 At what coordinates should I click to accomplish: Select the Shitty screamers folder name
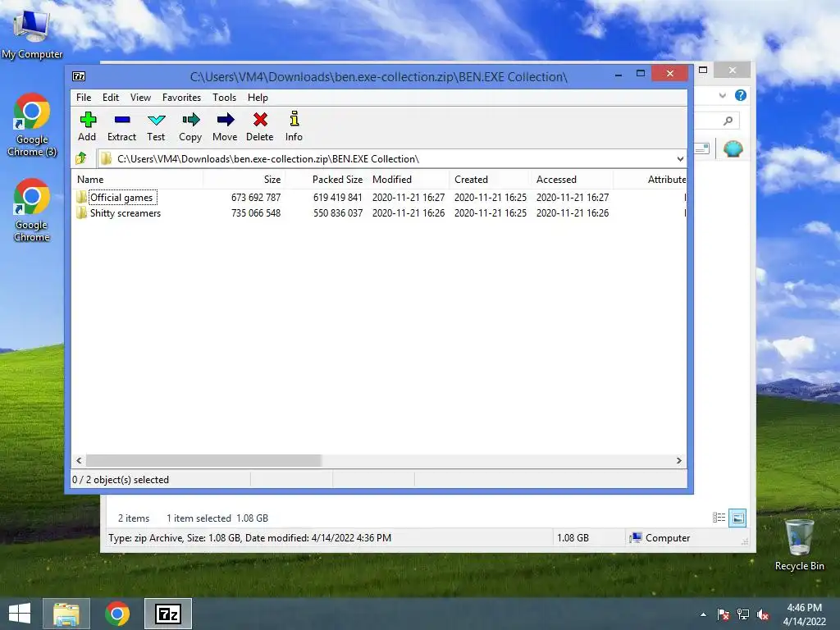coord(126,212)
